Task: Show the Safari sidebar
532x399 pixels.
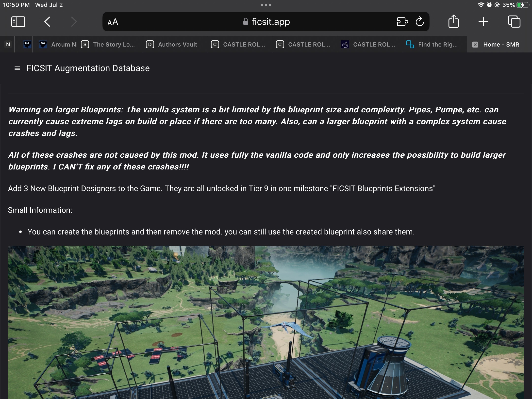Action: 18,22
